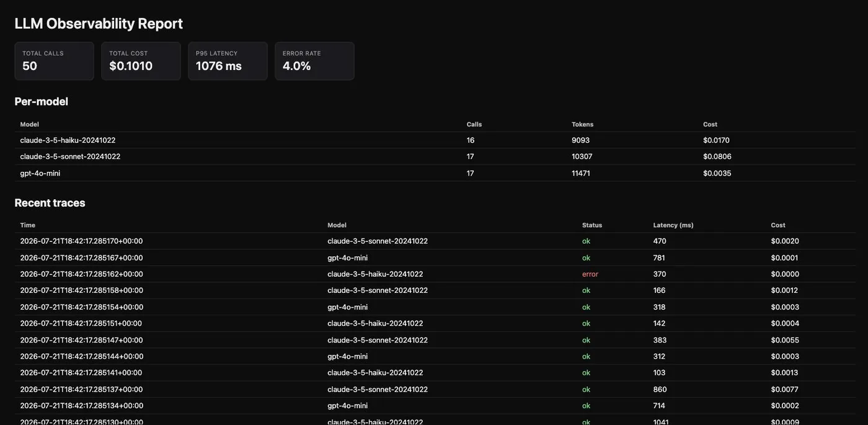
Task: Click claude-3-5-sonnet-20241022 in the Per-model table
Action: tap(70, 156)
